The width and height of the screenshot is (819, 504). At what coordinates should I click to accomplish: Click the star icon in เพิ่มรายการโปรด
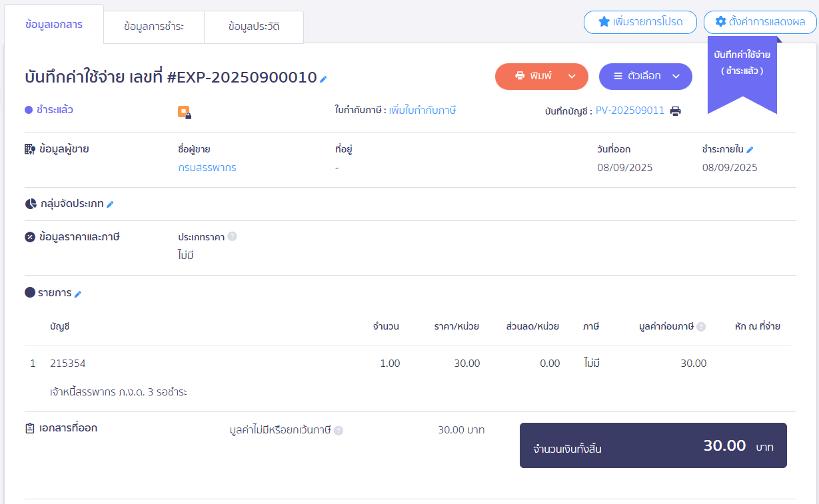(604, 22)
